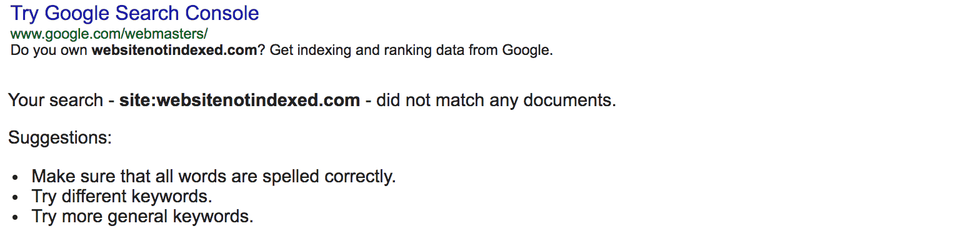The width and height of the screenshot is (980, 246).
Task: Click the 'Your search' text
Action: click(x=56, y=100)
